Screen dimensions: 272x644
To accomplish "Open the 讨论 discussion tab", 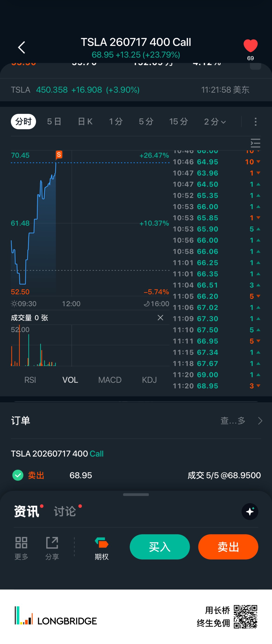I will tap(65, 511).
